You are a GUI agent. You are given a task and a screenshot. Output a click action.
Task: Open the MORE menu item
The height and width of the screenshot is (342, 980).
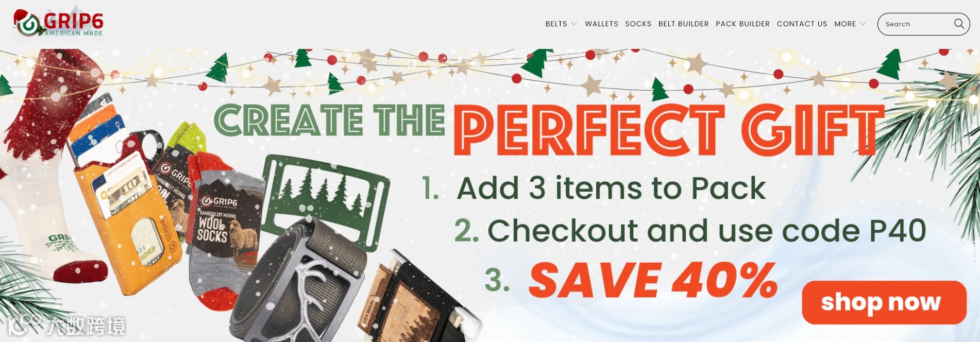(x=845, y=24)
